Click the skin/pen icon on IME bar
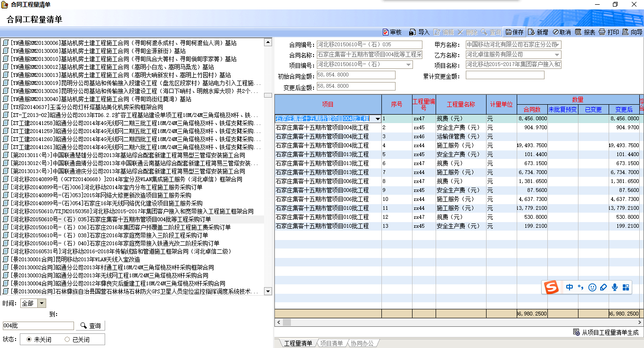Viewport: 644px width, 348px height. click(x=603, y=287)
